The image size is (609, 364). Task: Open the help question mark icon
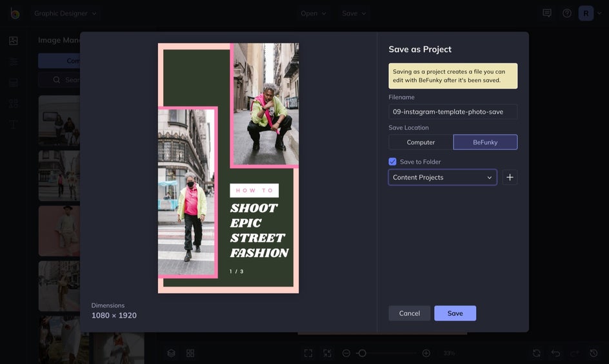[567, 13]
